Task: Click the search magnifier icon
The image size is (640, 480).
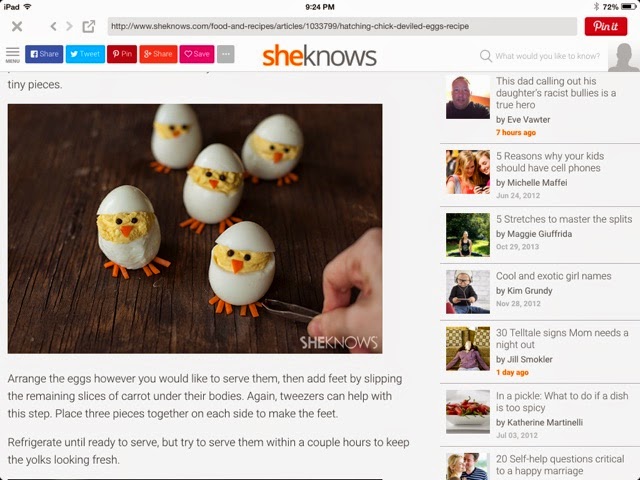Action: pos(485,56)
